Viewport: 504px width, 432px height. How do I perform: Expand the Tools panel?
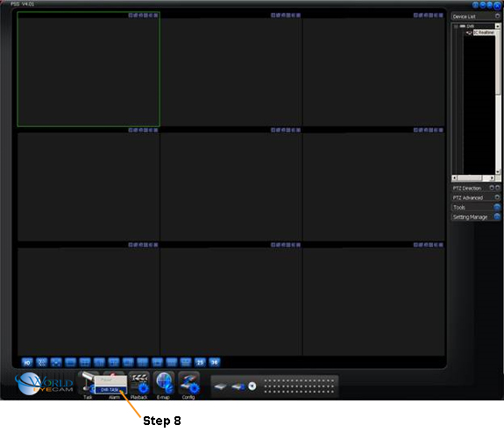[497, 207]
